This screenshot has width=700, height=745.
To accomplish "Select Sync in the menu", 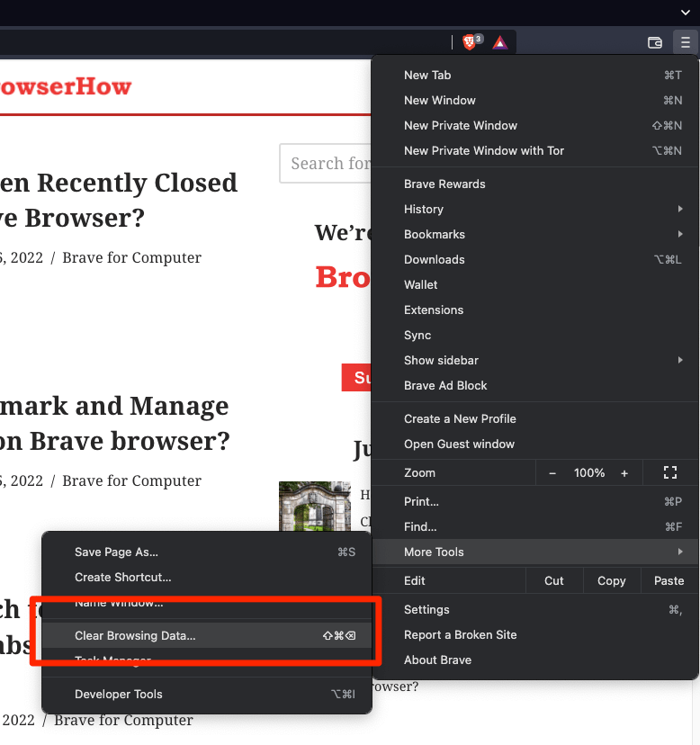I will [x=534, y=335].
